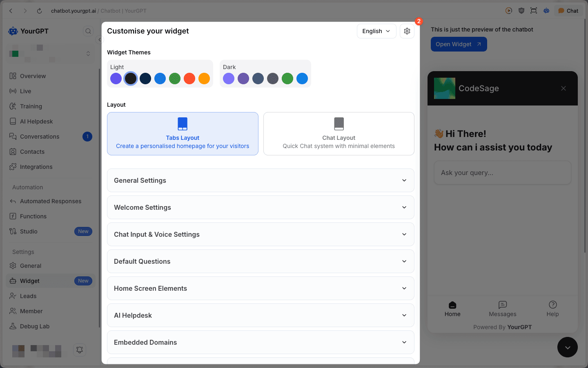Select the Home tab in the chatbot preview
The width and height of the screenshot is (588, 368).
tap(452, 309)
